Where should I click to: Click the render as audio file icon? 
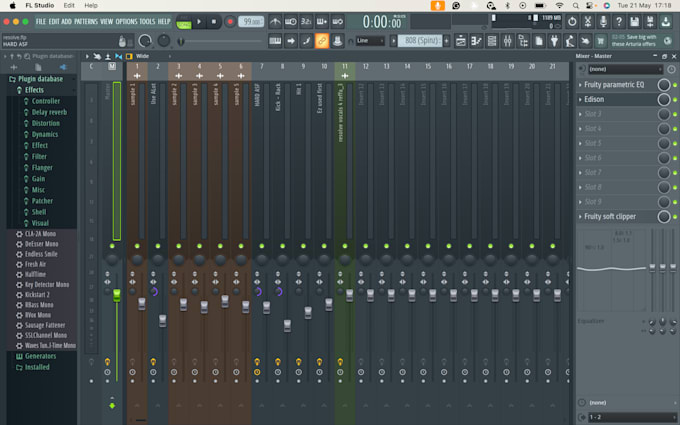(650, 21)
